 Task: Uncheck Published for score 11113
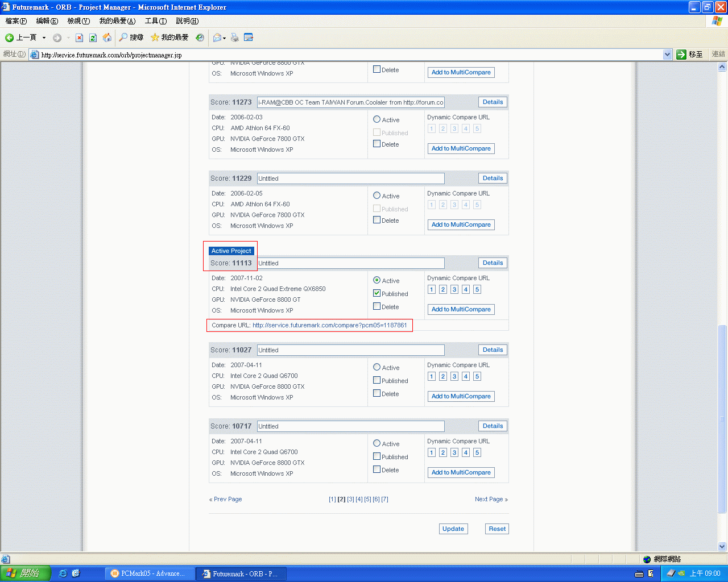coord(377,293)
